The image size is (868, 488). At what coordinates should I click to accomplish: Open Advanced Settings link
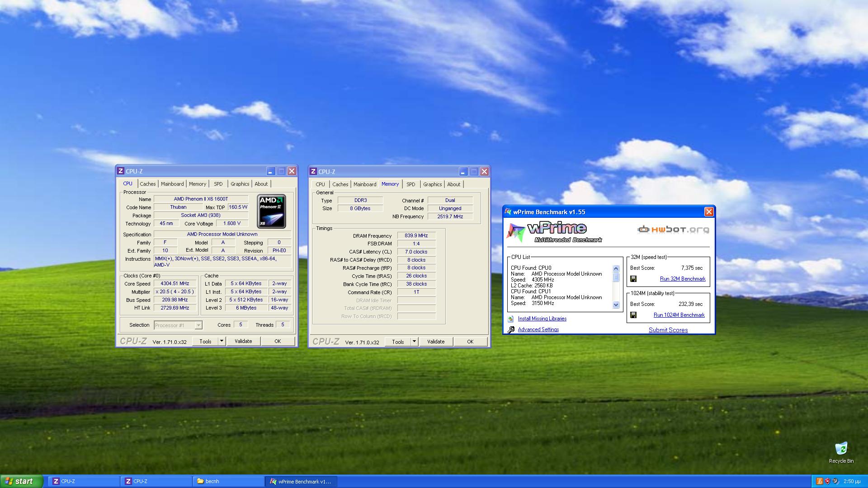coord(538,329)
